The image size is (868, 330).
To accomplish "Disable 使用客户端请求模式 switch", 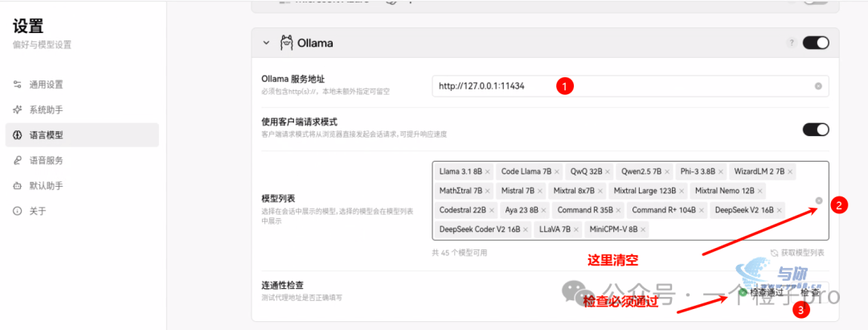I will [x=816, y=130].
